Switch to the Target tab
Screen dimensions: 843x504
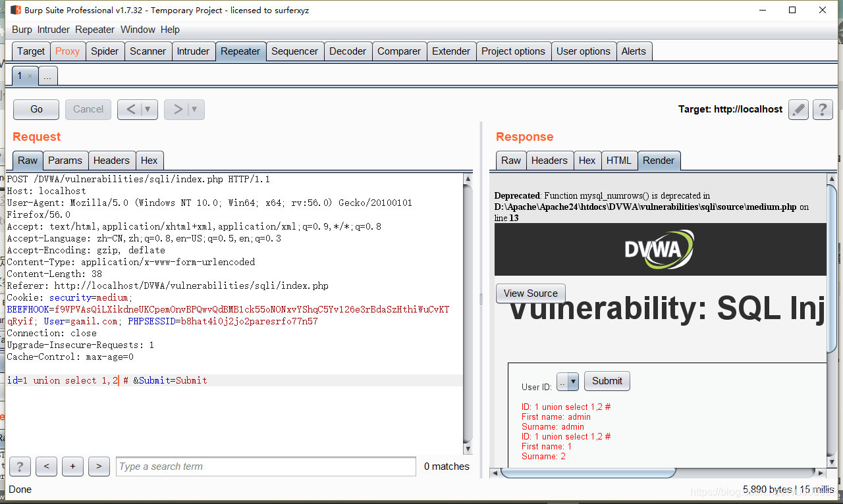[31, 51]
